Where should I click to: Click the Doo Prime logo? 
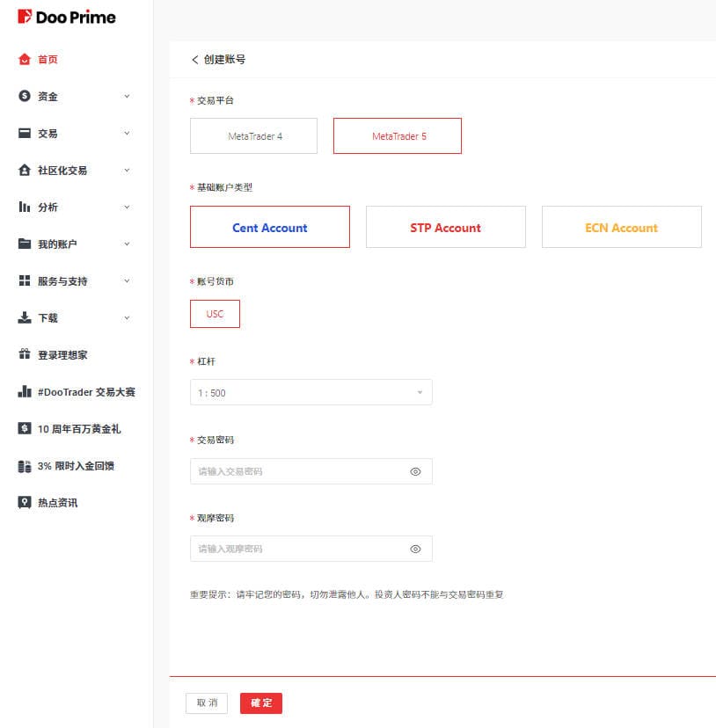tap(67, 18)
